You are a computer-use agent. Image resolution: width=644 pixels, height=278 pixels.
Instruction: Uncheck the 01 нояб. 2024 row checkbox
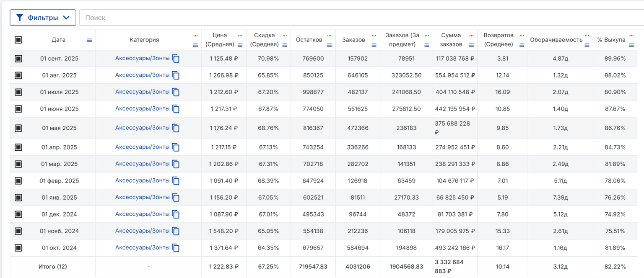[x=18, y=231]
